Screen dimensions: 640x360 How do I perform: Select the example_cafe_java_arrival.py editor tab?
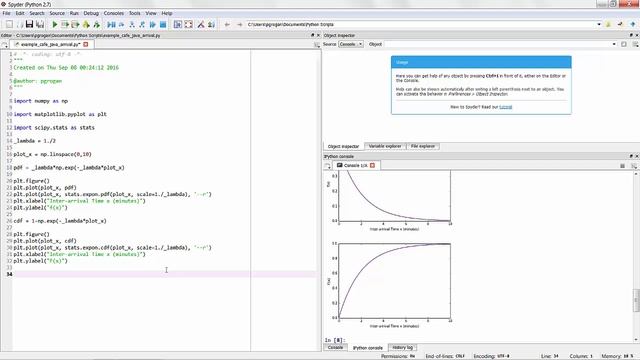click(x=51, y=44)
